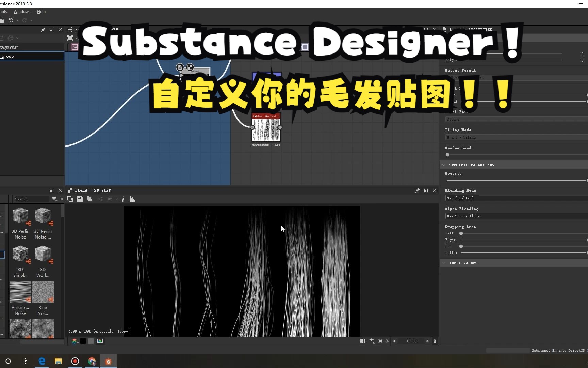The height and width of the screenshot is (368, 588).
Task: Toggle the pixel ruler info icon
Action: (x=372, y=341)
